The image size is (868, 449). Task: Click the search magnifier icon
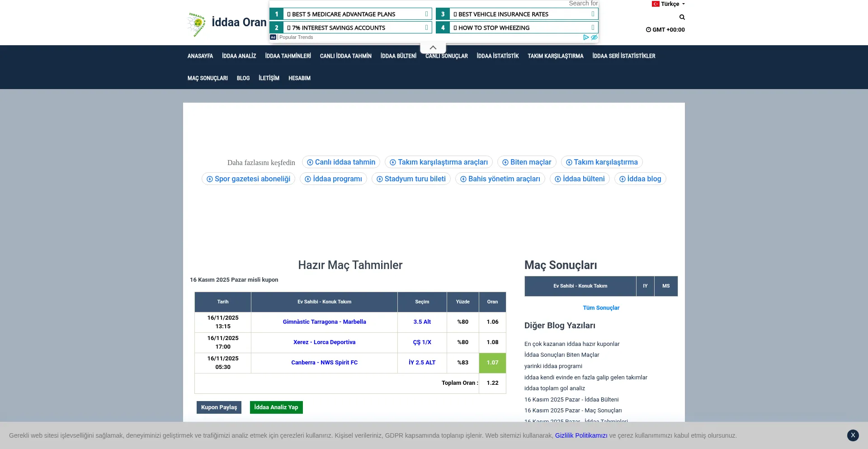682,17
